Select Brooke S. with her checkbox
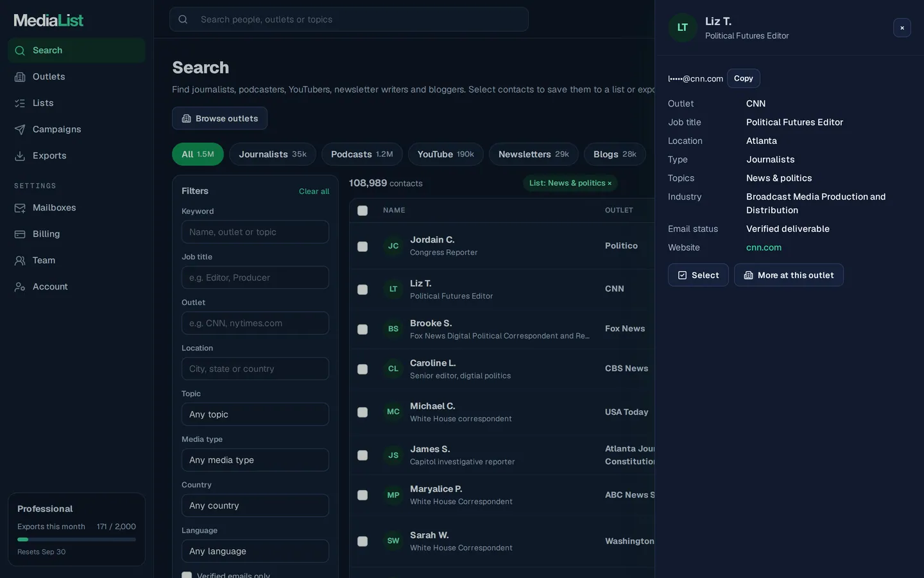 (363, 329)
